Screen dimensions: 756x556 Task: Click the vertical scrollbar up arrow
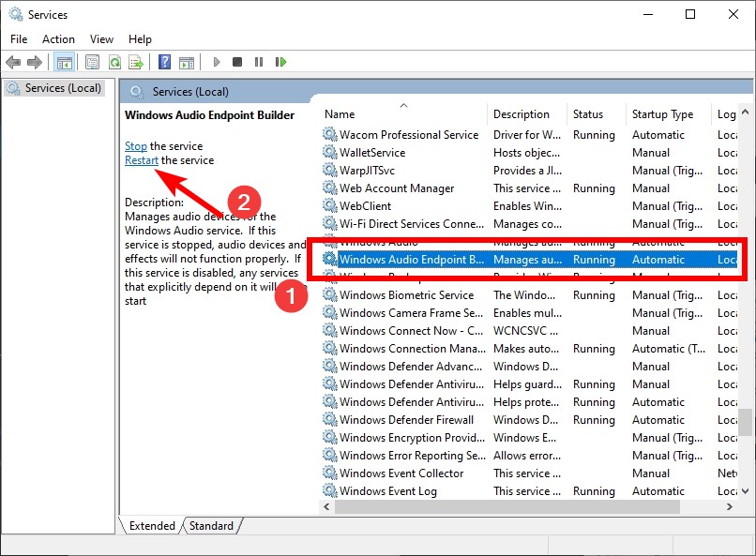(746, 112)
